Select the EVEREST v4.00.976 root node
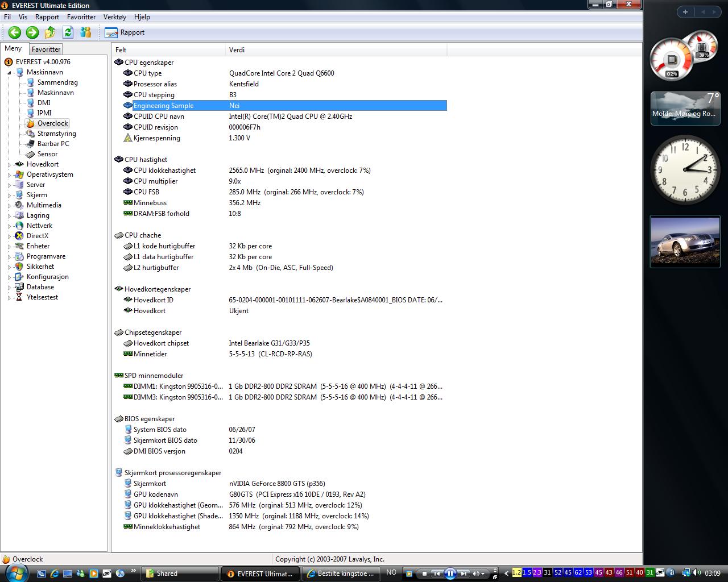 [x=43, y=62]
